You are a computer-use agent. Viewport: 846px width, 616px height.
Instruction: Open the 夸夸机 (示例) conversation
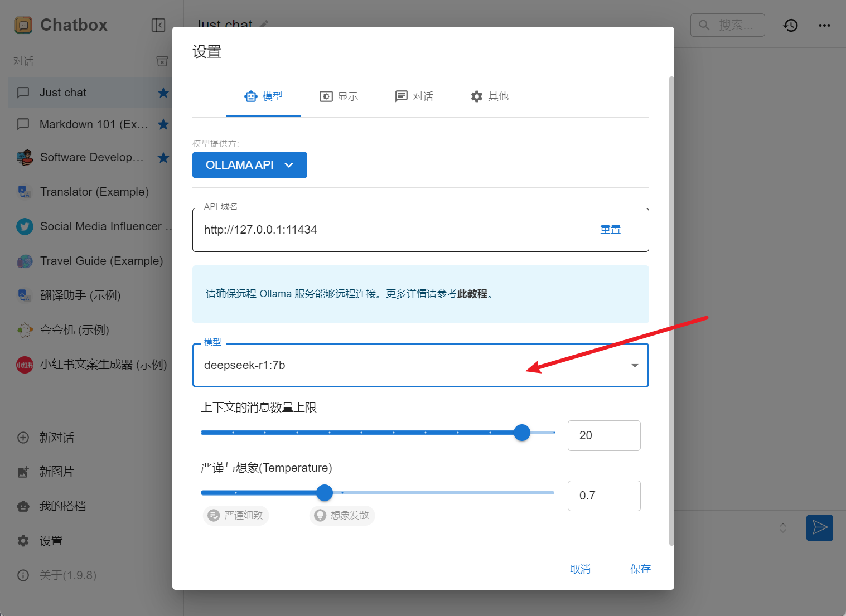[x=90, y=330]
